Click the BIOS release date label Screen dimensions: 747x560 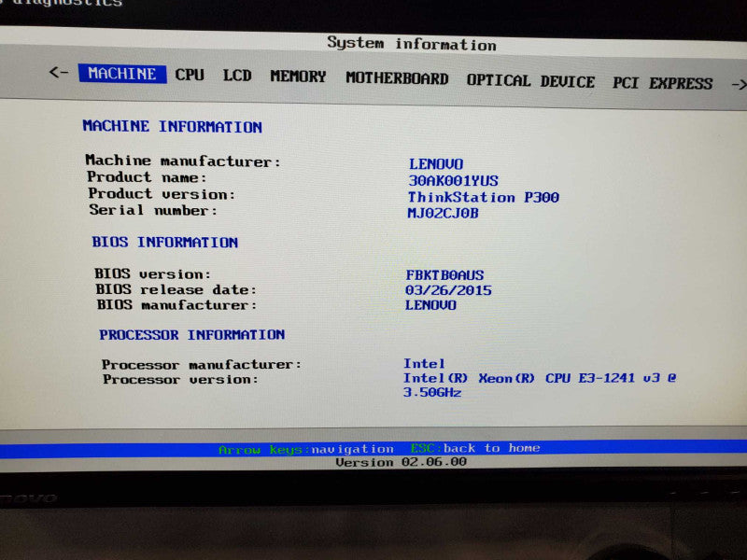176,289
